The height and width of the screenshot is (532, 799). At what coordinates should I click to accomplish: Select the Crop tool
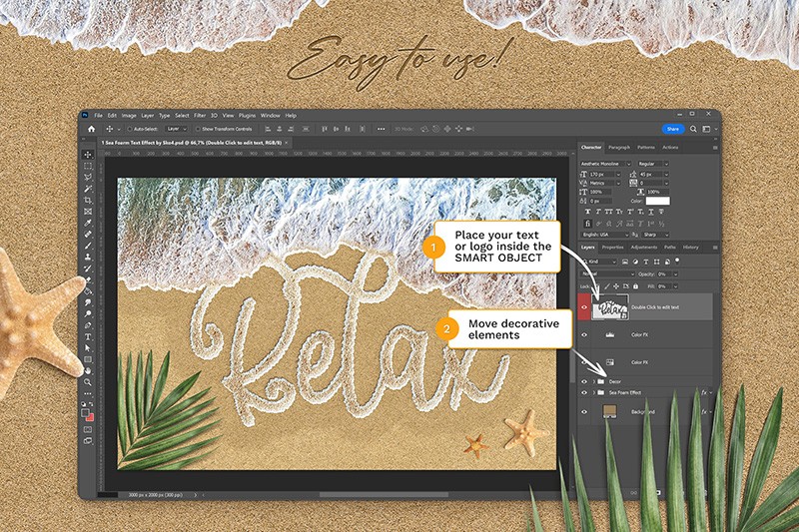(88, 200)
